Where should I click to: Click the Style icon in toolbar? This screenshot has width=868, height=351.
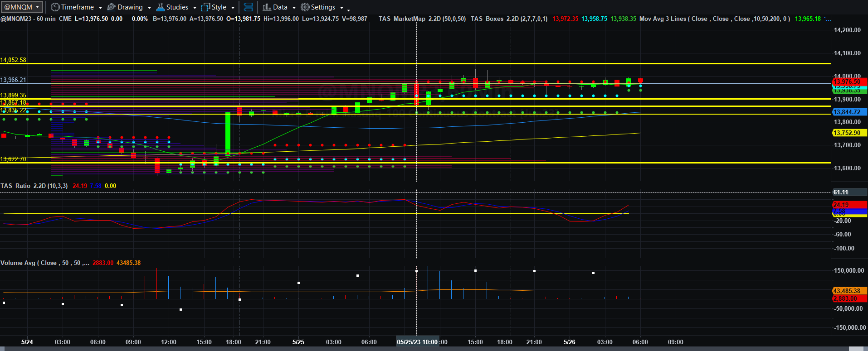[206, 7]
